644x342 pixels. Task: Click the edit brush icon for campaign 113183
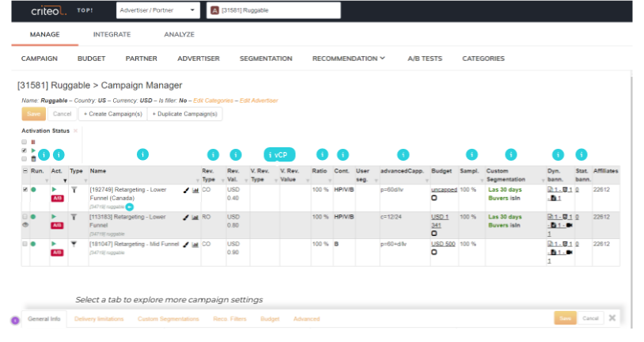pyautogui.click(x=186, y=217)
